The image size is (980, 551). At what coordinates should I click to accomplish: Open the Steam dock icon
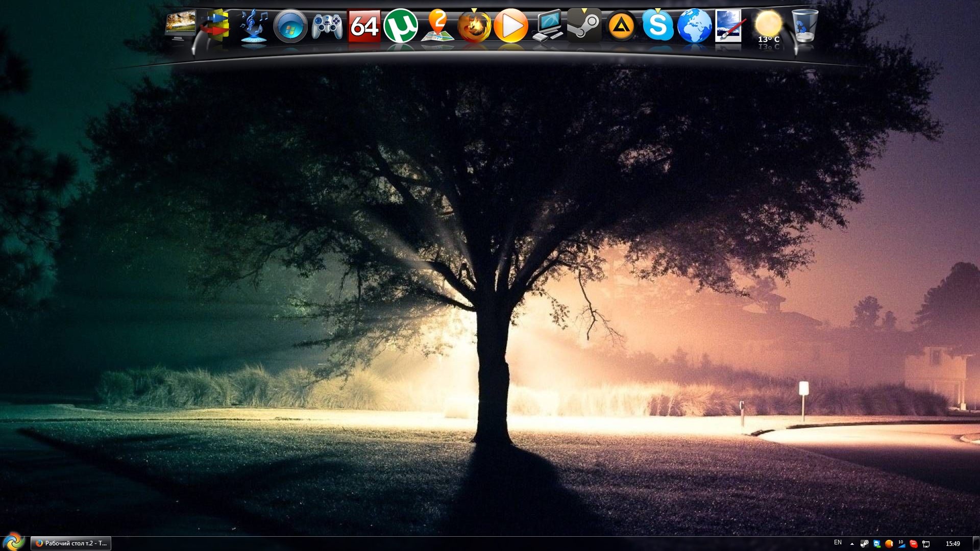click(x=584, y=26)
